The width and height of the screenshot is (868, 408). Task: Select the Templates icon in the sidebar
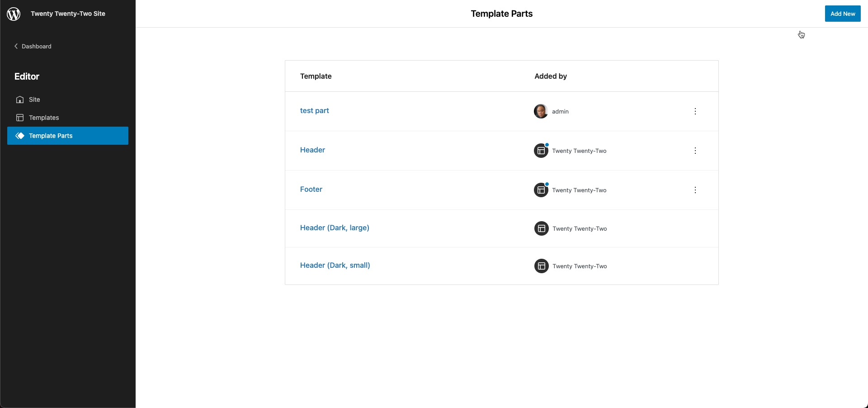[20, 118]
